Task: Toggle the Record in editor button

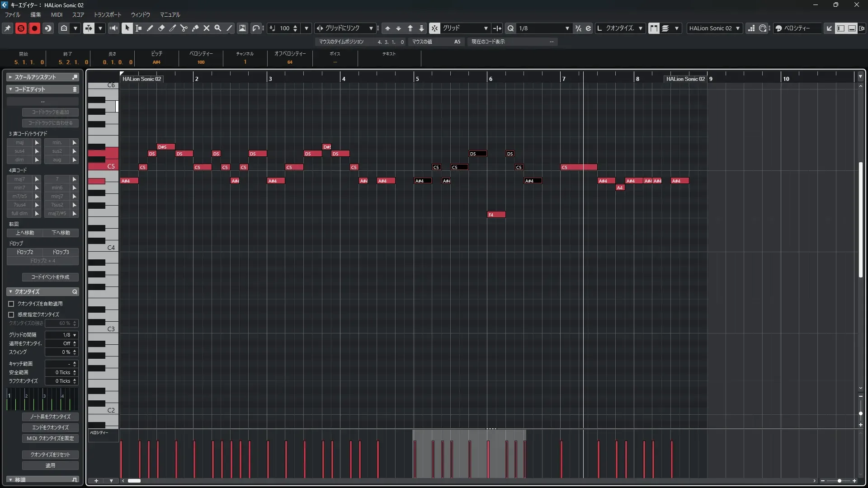Action: coord(34,28)
